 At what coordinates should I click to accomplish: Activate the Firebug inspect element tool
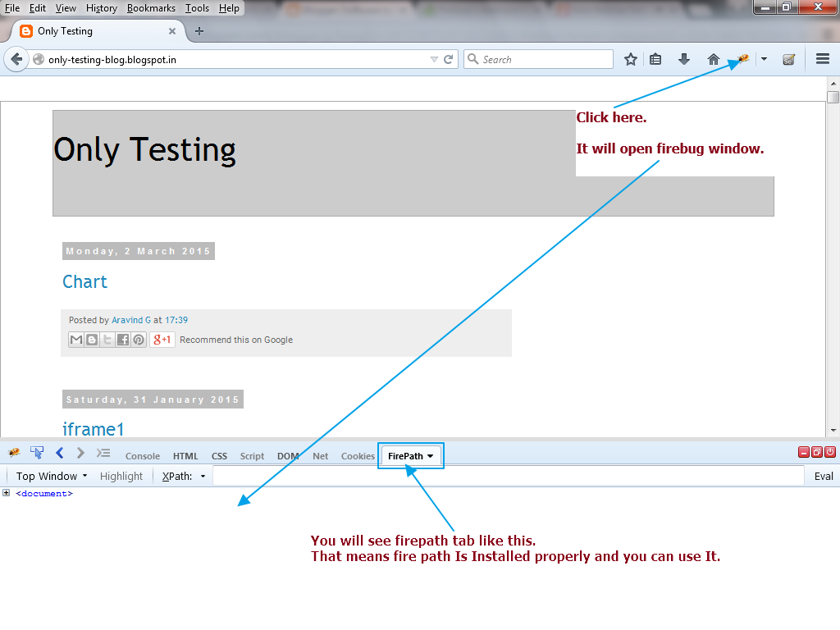click(x=36, y=452)
